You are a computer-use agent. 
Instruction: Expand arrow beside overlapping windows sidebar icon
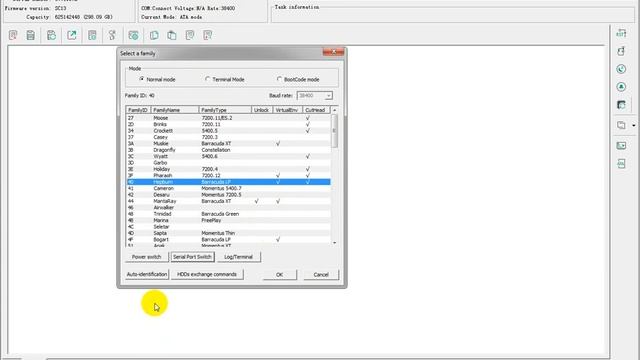click(633, 125)
